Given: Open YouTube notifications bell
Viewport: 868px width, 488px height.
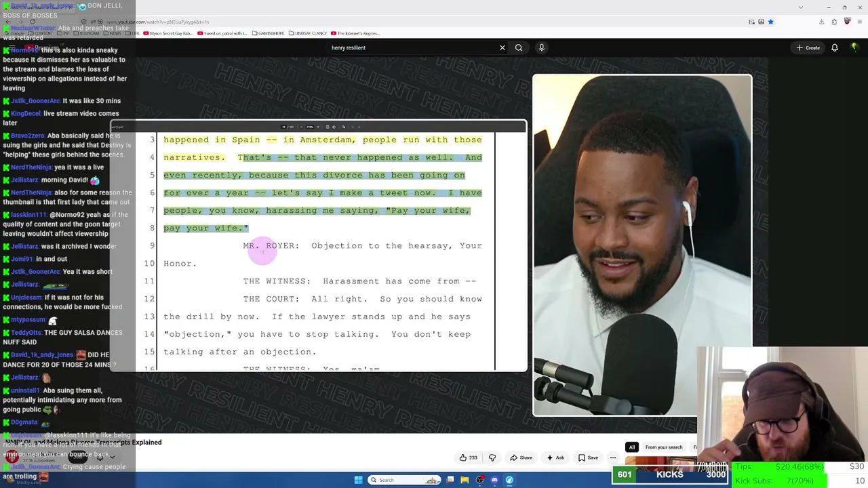Looking at the screenshot, I should (835, 47).
